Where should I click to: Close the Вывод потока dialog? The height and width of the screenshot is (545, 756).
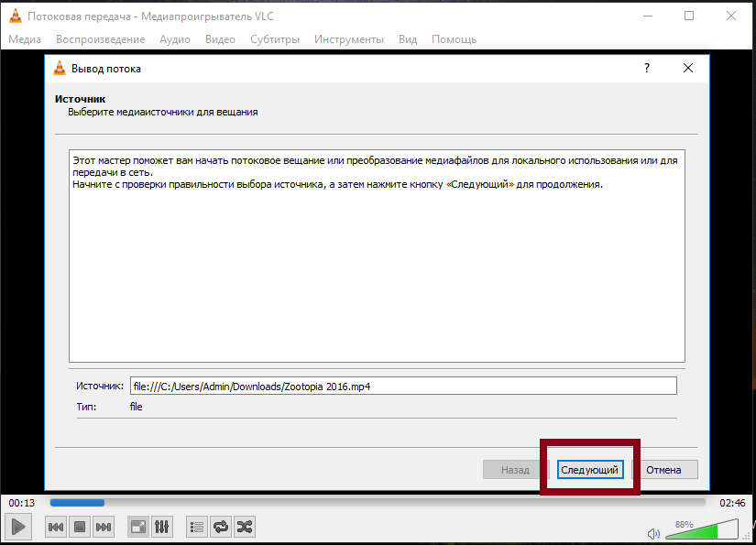687,69
